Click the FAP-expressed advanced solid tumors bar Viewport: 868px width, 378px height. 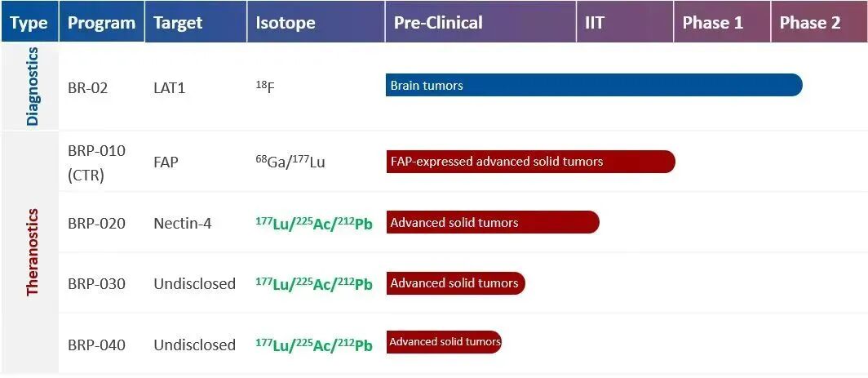(x=530, y=162)
